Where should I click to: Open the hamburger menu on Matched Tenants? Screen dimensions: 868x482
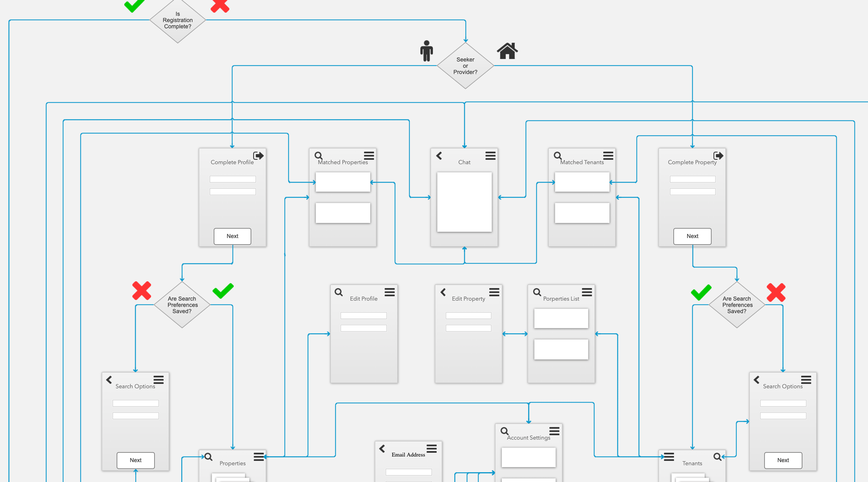pos(609,156)
